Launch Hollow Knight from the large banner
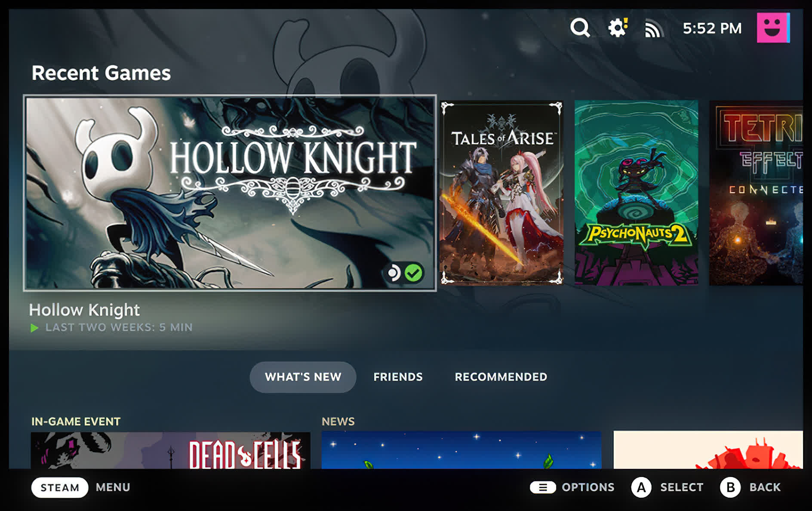812x511 pixels. (230, 192)
